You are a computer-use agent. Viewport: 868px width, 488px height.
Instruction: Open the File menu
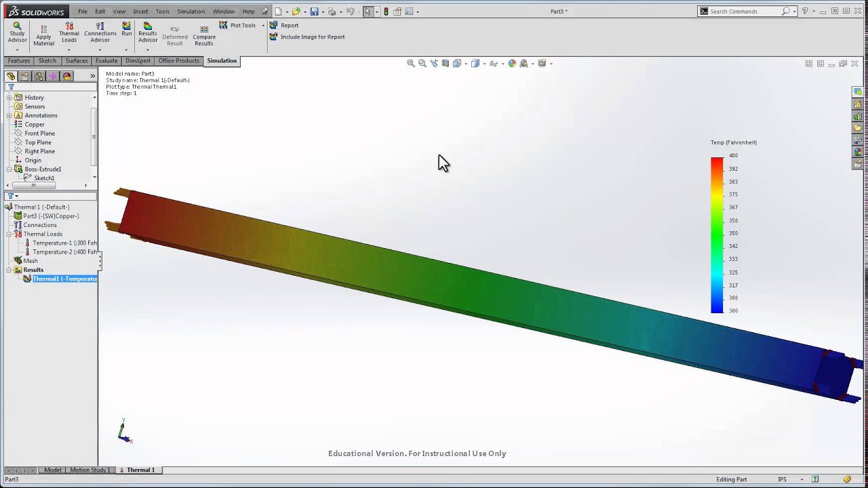(x=82, y=12)
